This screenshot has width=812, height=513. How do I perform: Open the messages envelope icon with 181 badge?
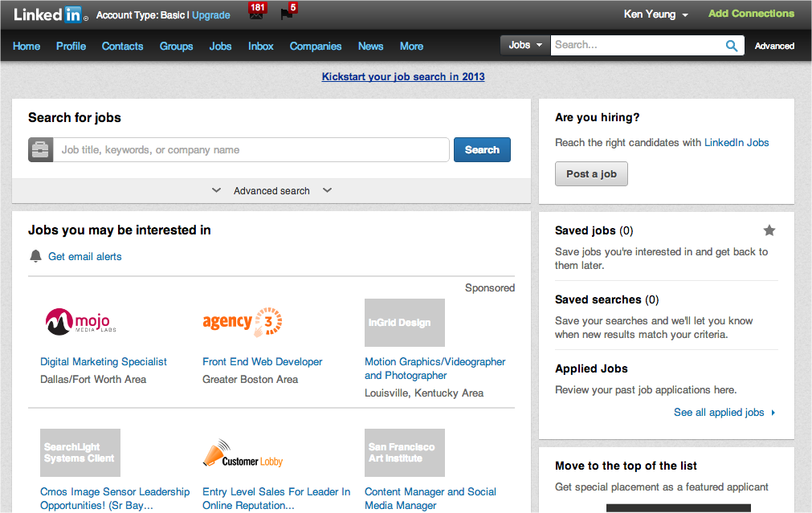[x=256, y=11]
